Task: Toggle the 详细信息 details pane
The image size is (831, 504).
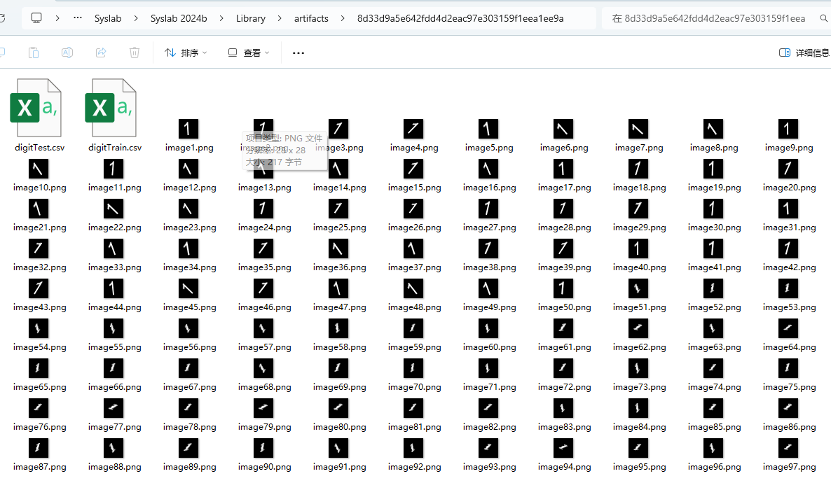Action: (804, 52)
